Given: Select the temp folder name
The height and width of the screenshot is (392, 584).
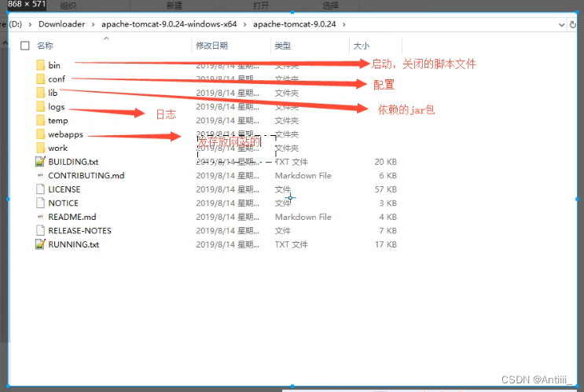Looking at the screenshot, I should (58, 121).
